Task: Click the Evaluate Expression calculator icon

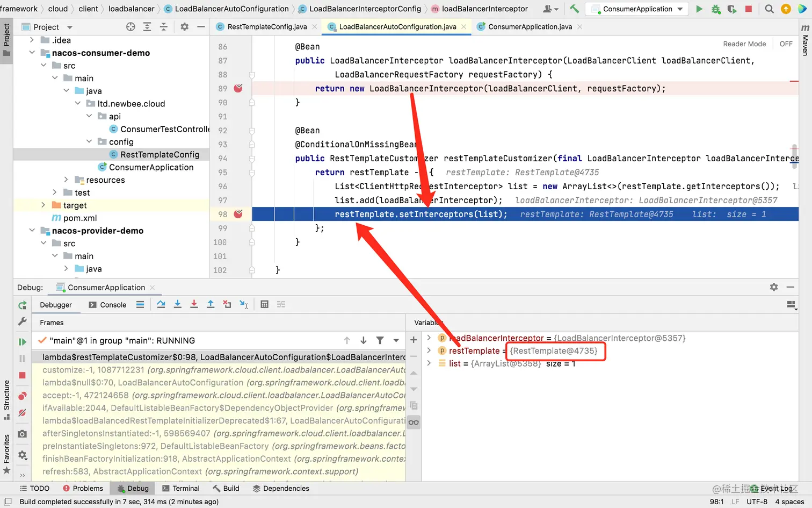Action: [x=264, y=304]
